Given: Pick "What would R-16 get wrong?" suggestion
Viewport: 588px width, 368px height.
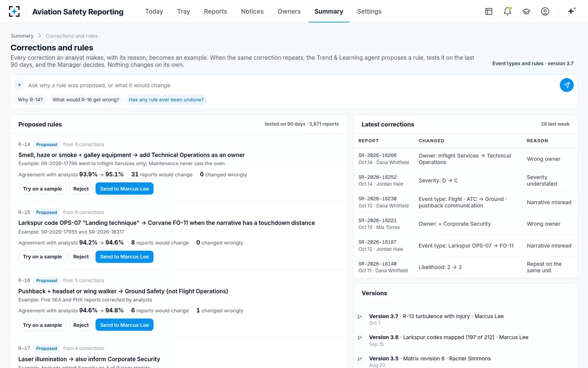Looking at the screenshot, I should tap(86, 100).
